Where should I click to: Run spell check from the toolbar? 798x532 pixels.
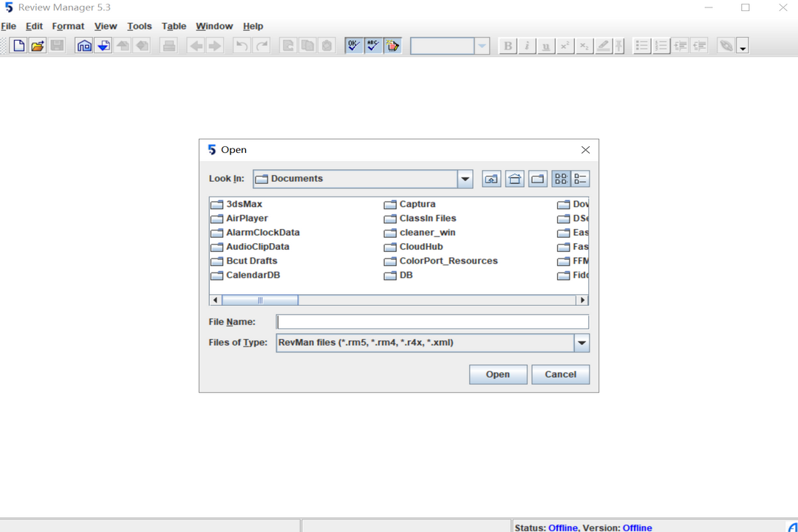click(x=373, y=45)
